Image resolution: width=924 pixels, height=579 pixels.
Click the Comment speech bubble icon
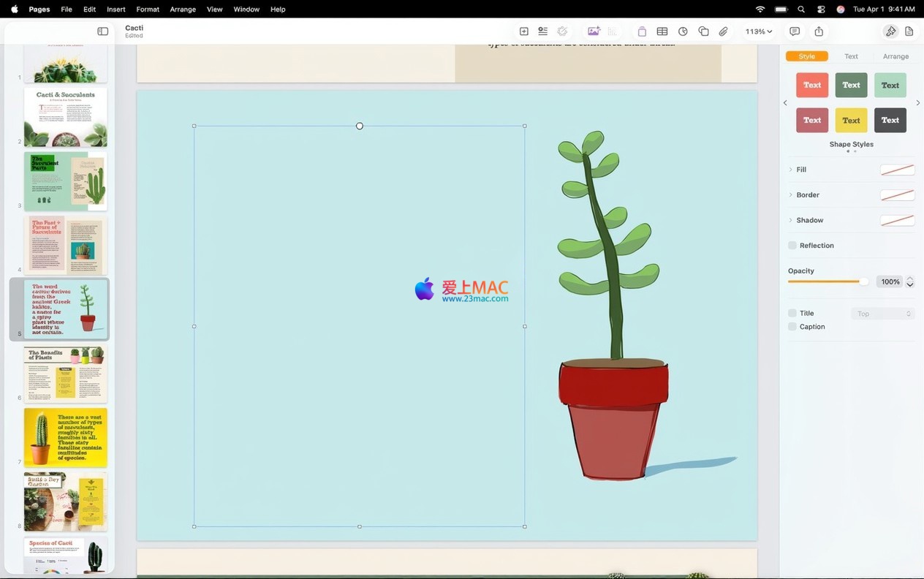795,31
